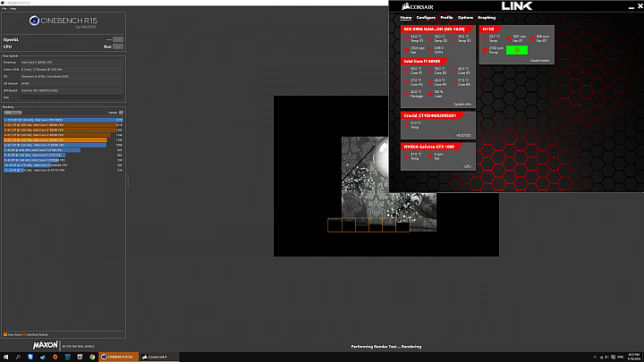Click the Core #2 temperature icon
The height and width of the screenshot is (362, 644).
[430, 71]
